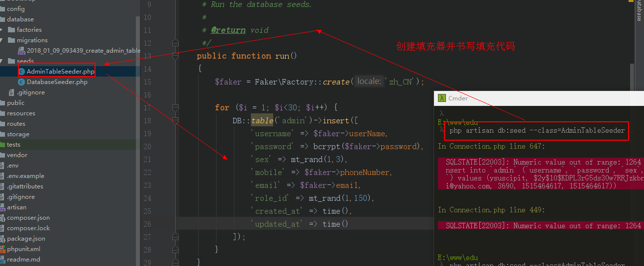This screenshot has height=266, width=644.
Task: Open AdminTableSeeder.php class file icon
Action: [21, 72]
